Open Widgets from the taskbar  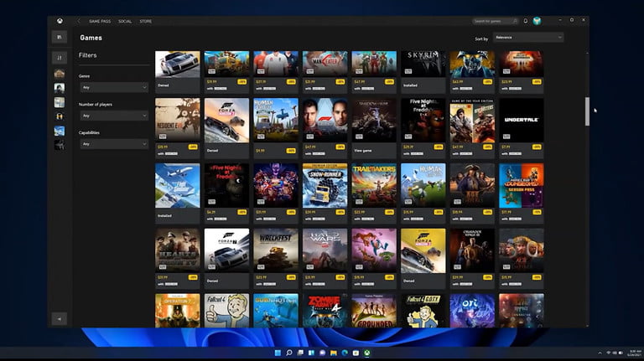click(311, 353)
